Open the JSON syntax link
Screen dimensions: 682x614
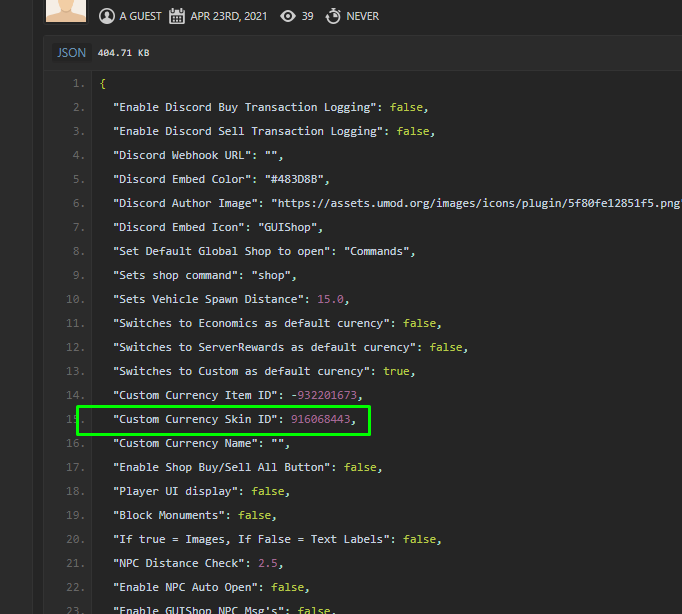[71, 53]
